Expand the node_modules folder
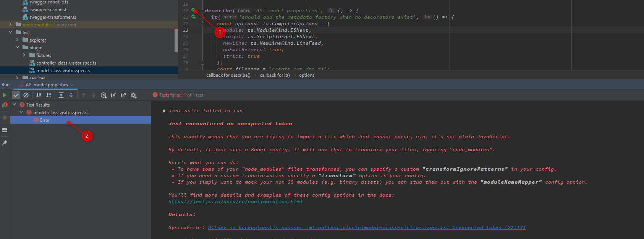The width and height of the screenshot is (644, 239). pyautogui.click(x=10, y=24)
